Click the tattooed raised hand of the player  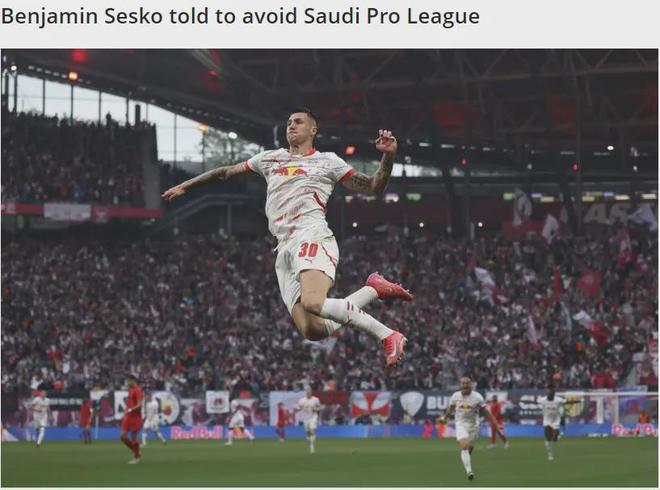click(x=386, y=142)
